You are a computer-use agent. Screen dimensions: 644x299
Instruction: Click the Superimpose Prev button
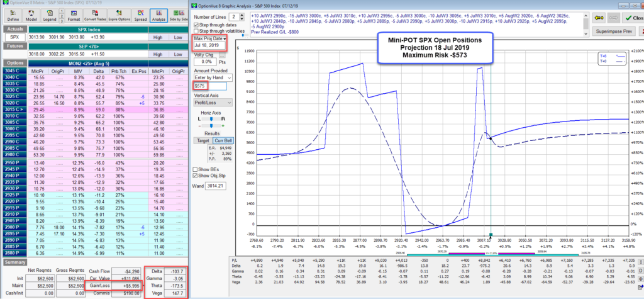(x=613, y=31)
